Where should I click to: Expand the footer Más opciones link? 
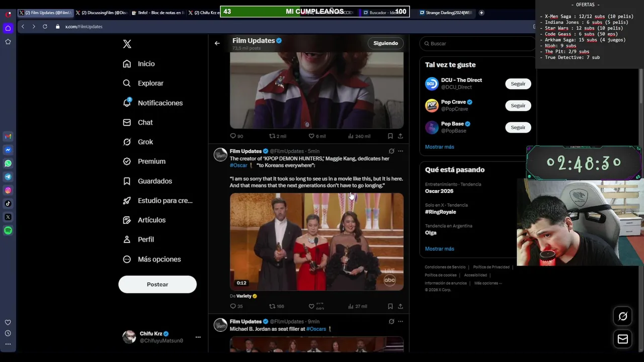point(488,283)
